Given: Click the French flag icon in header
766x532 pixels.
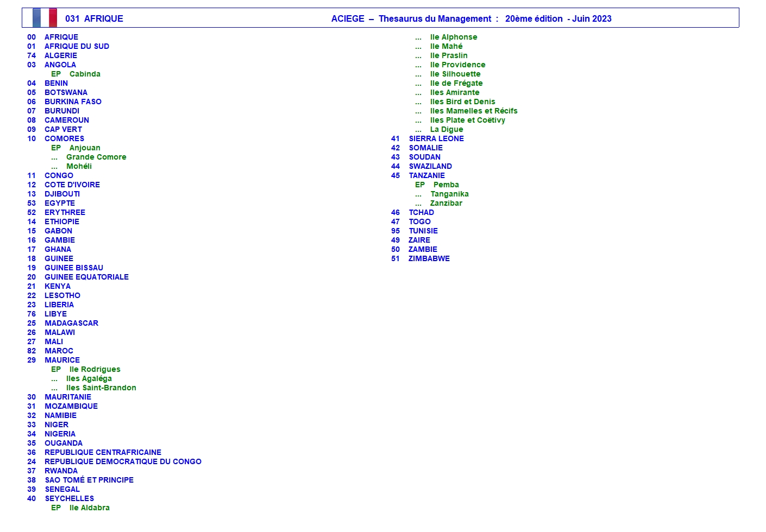Looking at the screenshot, I should pyautogui.click(x=45, y=18).
